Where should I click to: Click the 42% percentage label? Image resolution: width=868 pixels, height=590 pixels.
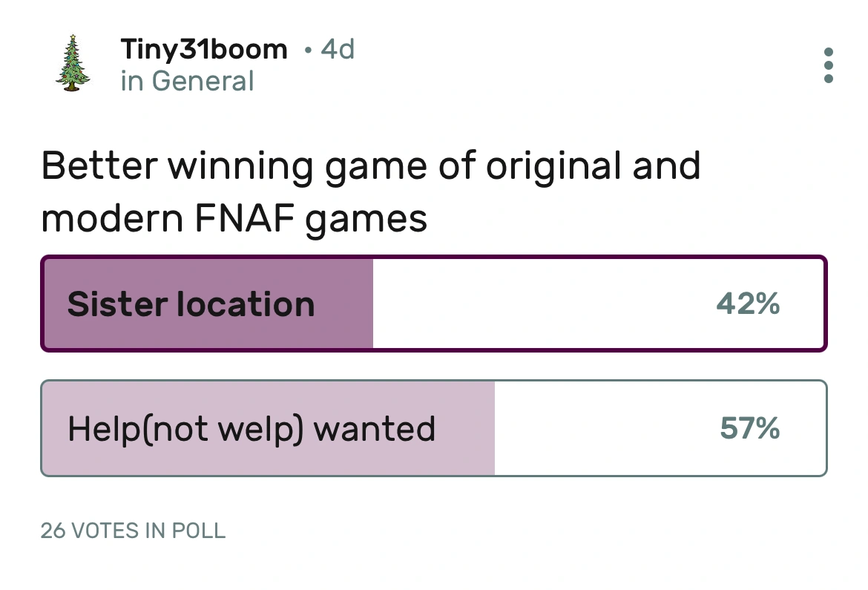point(748,304)
